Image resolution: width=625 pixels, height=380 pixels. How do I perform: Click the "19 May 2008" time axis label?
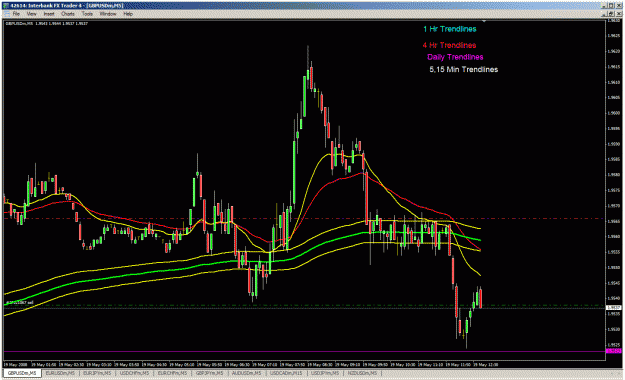[16, 364]
